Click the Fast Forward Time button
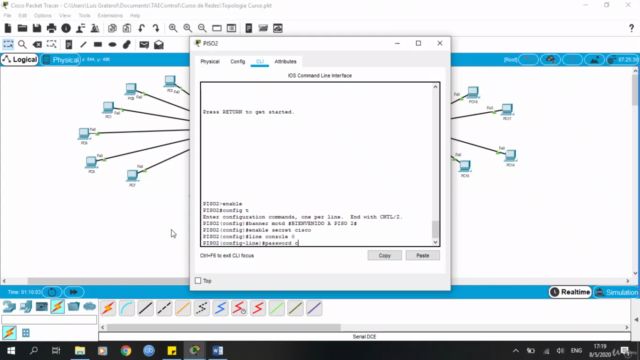This screenshot has height=360, width=640. click(73, 292)
